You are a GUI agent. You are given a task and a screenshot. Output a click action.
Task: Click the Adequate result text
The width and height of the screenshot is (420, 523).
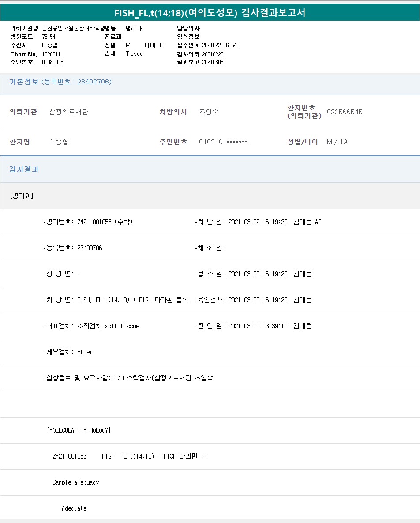coord(74,508)
